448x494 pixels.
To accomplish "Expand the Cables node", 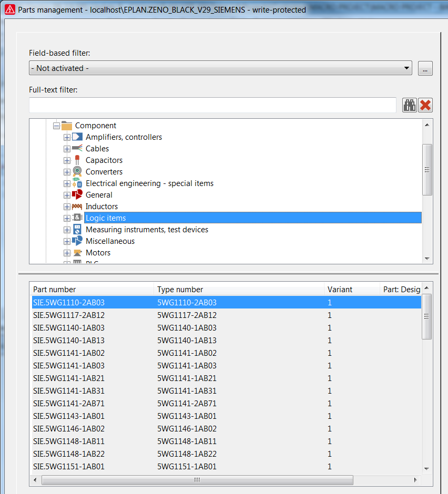I will tap(67, 149).
